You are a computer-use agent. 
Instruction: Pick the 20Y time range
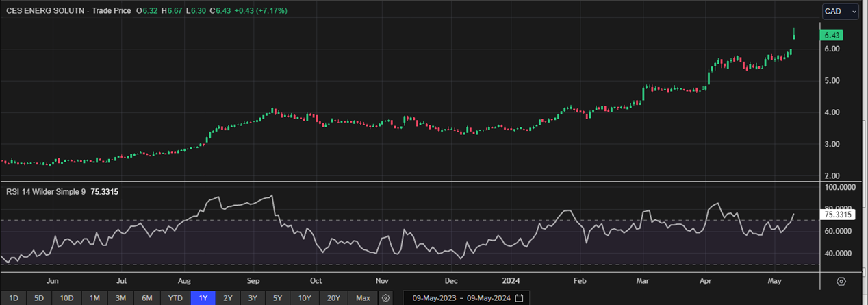(333, 298)
